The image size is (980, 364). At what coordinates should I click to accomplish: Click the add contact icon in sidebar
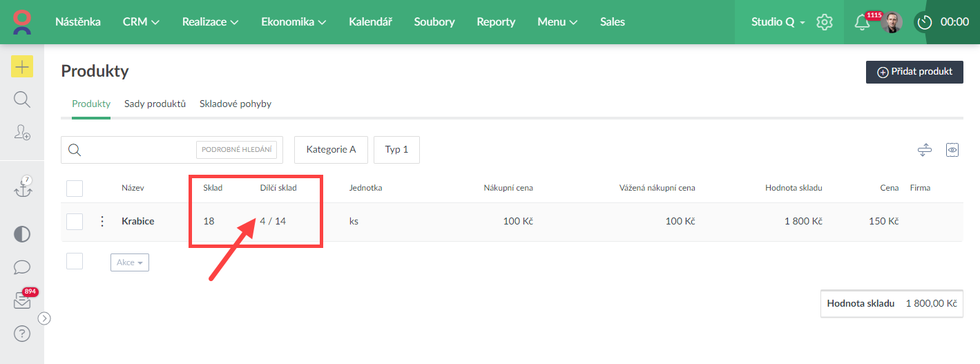click(x=22, y=132)
